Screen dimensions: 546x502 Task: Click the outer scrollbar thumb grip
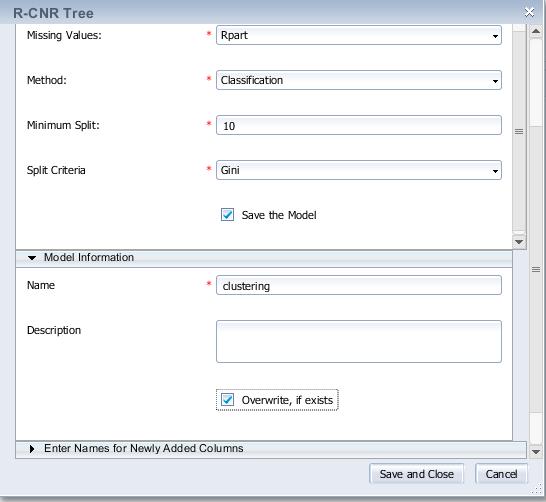(x=536, y=269)
